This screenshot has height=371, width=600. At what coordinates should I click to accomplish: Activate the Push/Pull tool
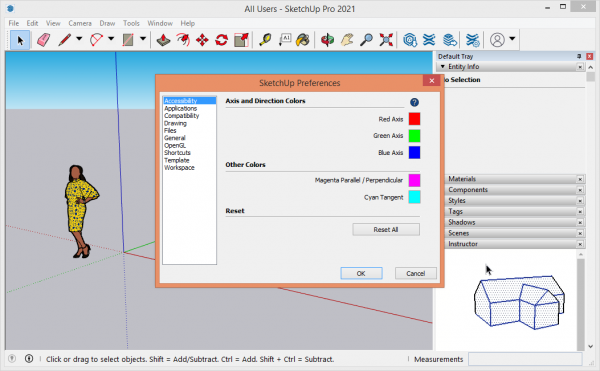[163, 40]
